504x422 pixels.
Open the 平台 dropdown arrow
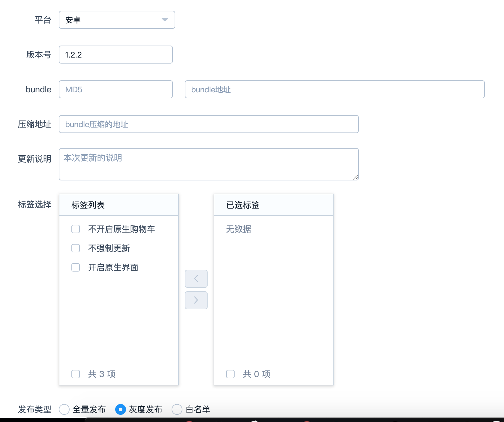pos(165,20)
